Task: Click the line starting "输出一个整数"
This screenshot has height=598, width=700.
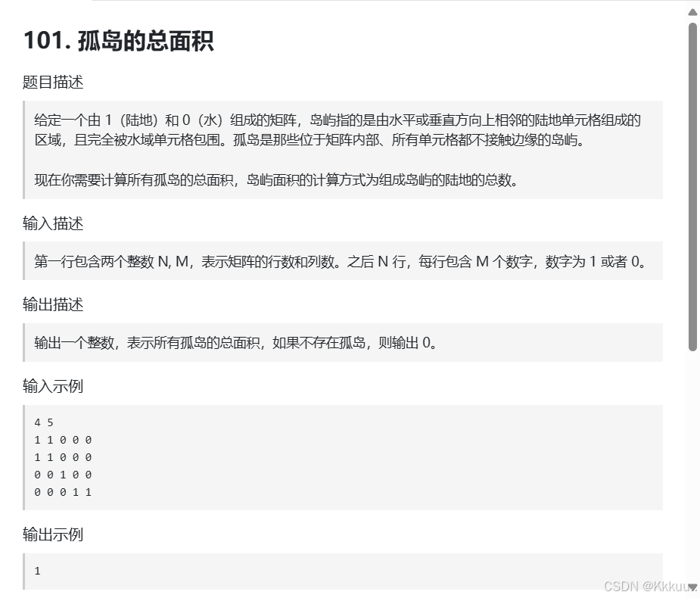Action: (x=235, y=343)
